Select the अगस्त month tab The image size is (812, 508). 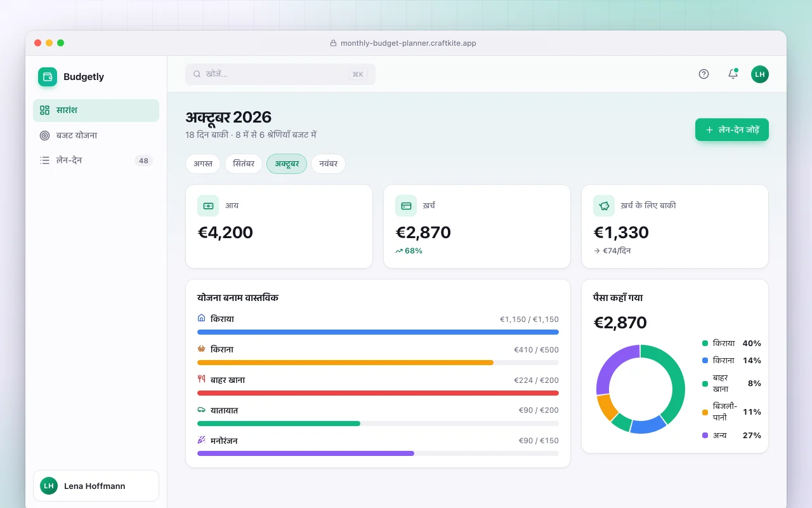203,164
